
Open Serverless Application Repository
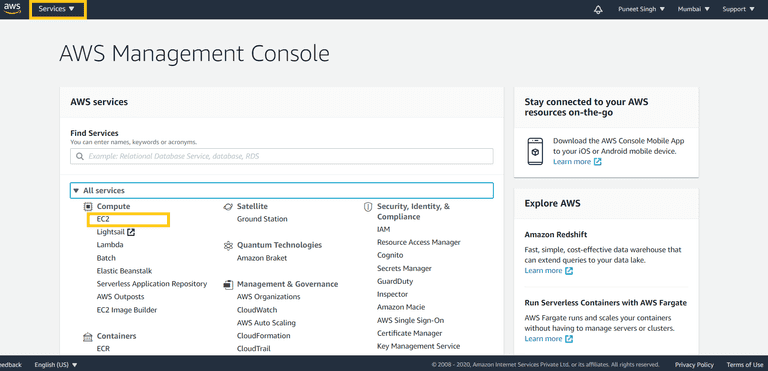[x=152, y=284]
